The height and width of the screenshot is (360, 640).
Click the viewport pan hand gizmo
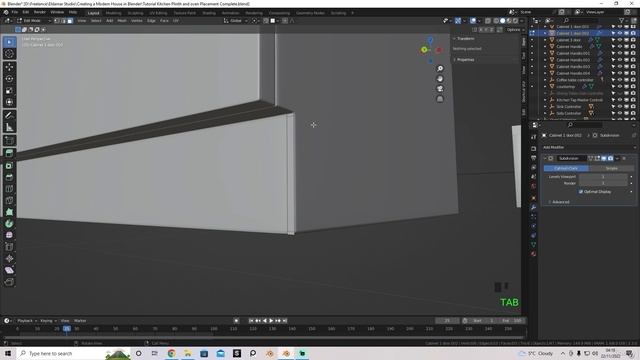(x=440, y=79)
